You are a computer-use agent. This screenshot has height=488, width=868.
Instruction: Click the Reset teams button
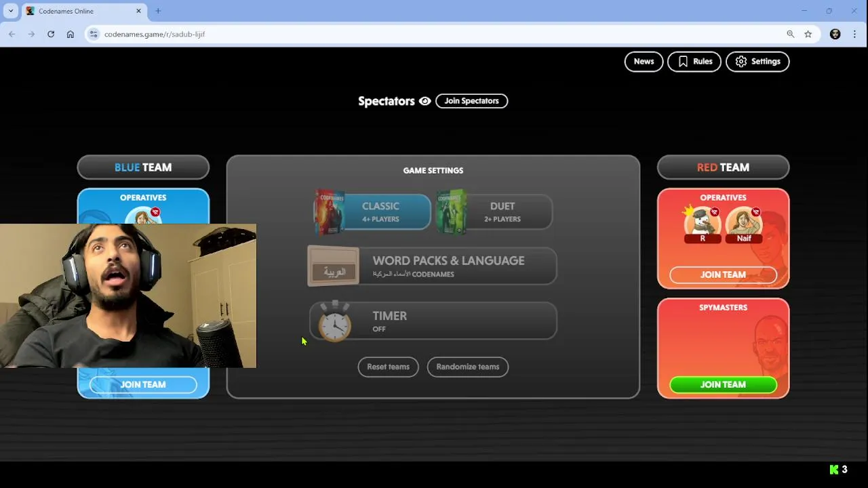(388, 367)
